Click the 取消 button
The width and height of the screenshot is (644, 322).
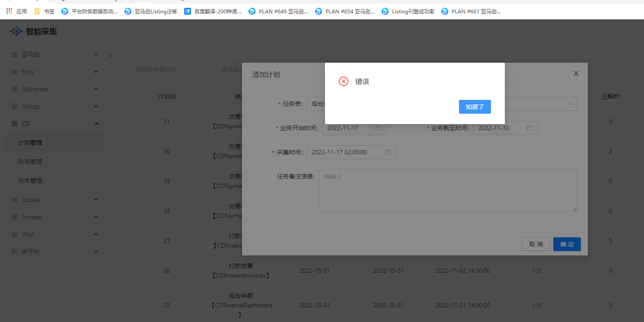point(536,244)
